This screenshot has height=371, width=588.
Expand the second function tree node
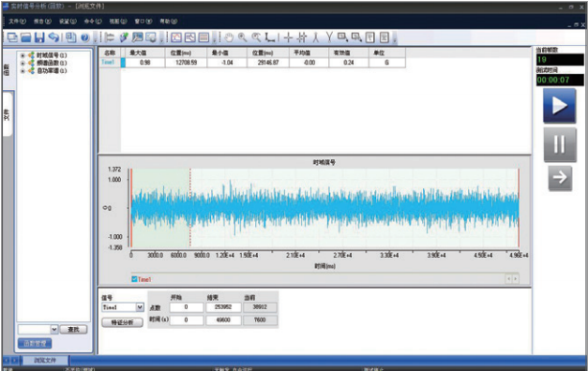23,63
